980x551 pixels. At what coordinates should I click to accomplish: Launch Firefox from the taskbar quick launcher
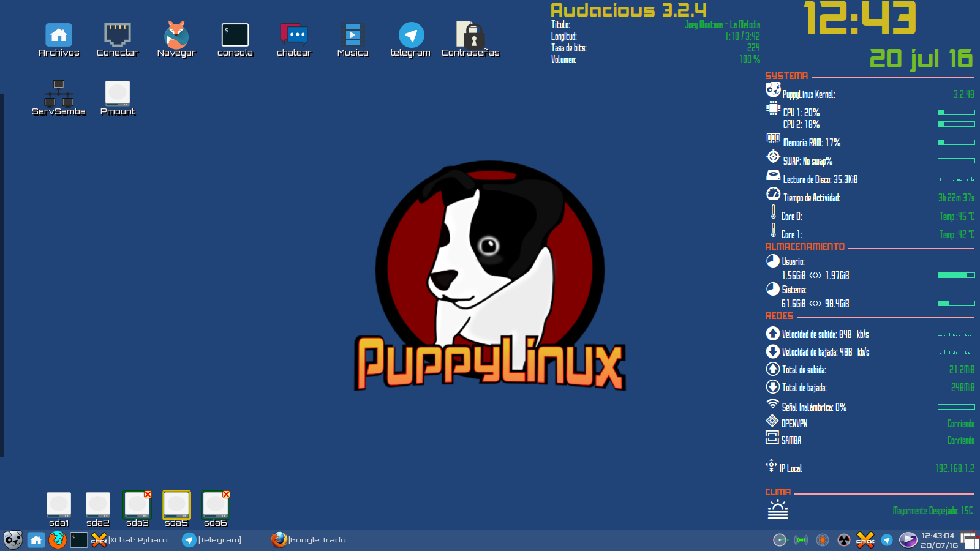coord(58,540)
